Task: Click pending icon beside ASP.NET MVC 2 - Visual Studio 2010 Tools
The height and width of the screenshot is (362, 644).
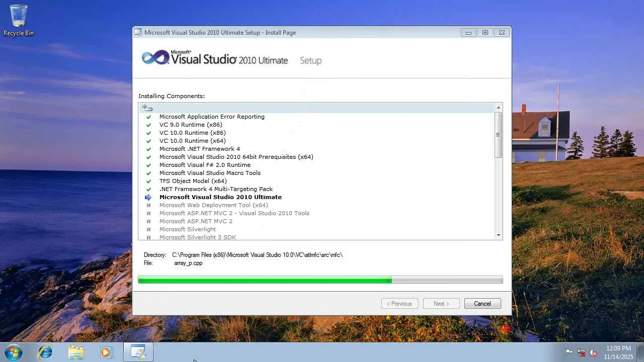Action: (148, 213)
